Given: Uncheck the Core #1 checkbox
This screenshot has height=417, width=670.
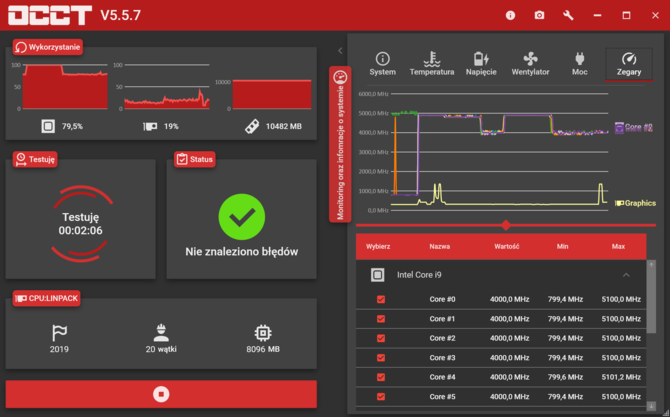Looking at the screenshot, I should [381, 319].
